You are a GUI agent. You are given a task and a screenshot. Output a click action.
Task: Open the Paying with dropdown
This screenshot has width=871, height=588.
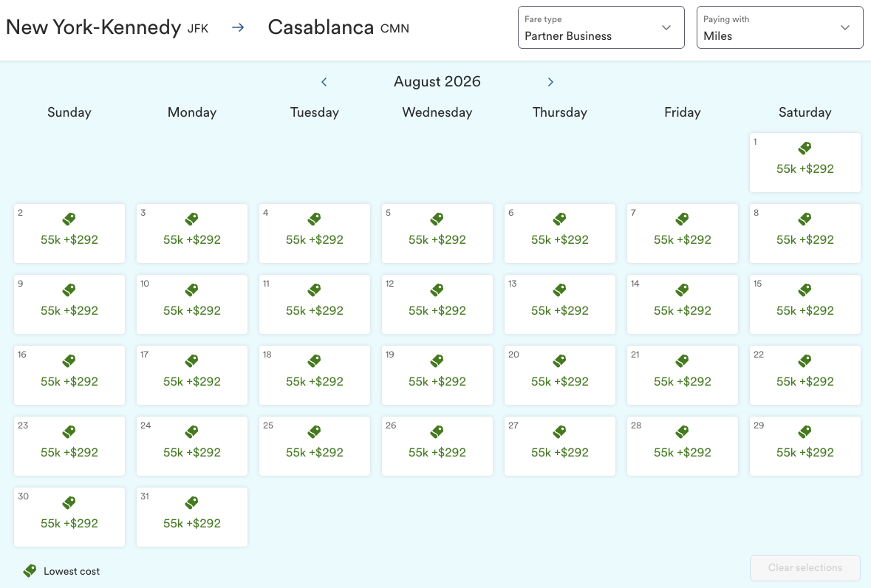779,27
